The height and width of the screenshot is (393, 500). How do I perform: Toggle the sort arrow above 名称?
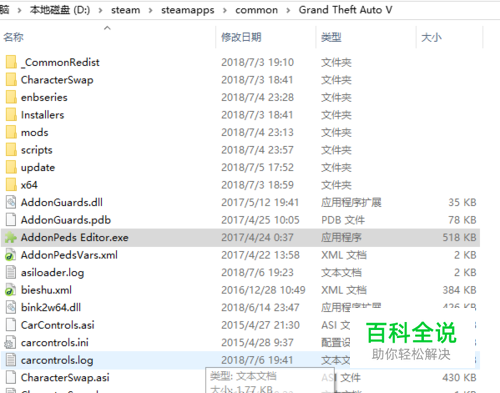(x=107, y=28)
